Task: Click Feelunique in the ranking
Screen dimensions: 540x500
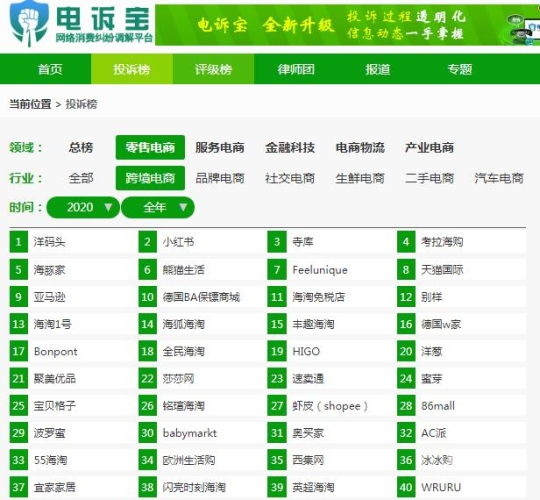Action: point(320,270)
